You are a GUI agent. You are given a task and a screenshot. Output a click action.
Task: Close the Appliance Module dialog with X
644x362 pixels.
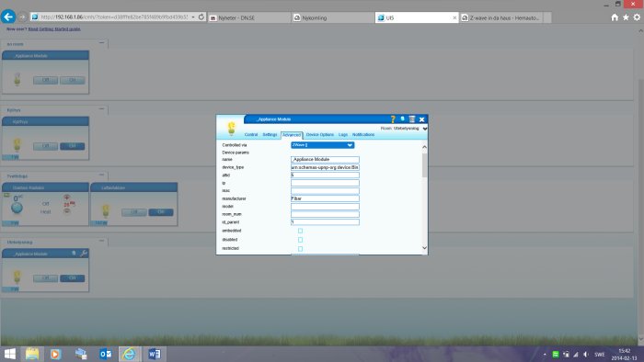coord(421,119)
